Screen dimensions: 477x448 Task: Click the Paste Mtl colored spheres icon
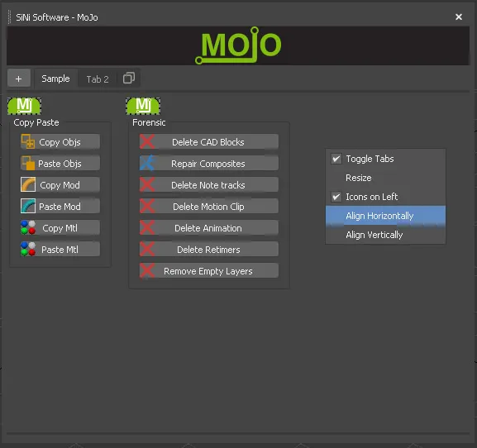coord(28,249)
